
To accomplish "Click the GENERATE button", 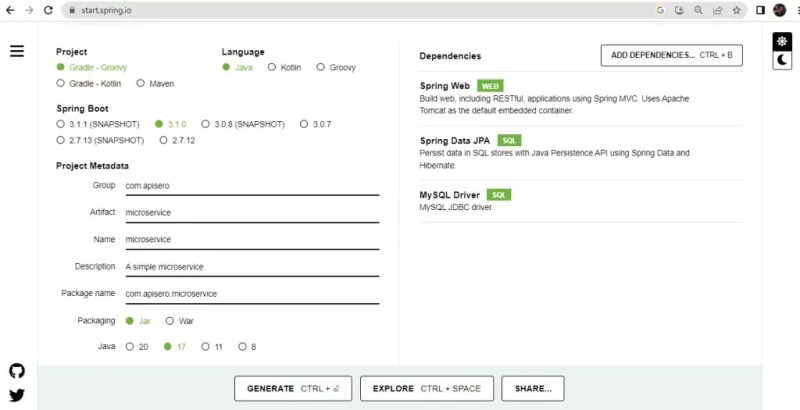I will pyautogui.click(x=293, y=389).
